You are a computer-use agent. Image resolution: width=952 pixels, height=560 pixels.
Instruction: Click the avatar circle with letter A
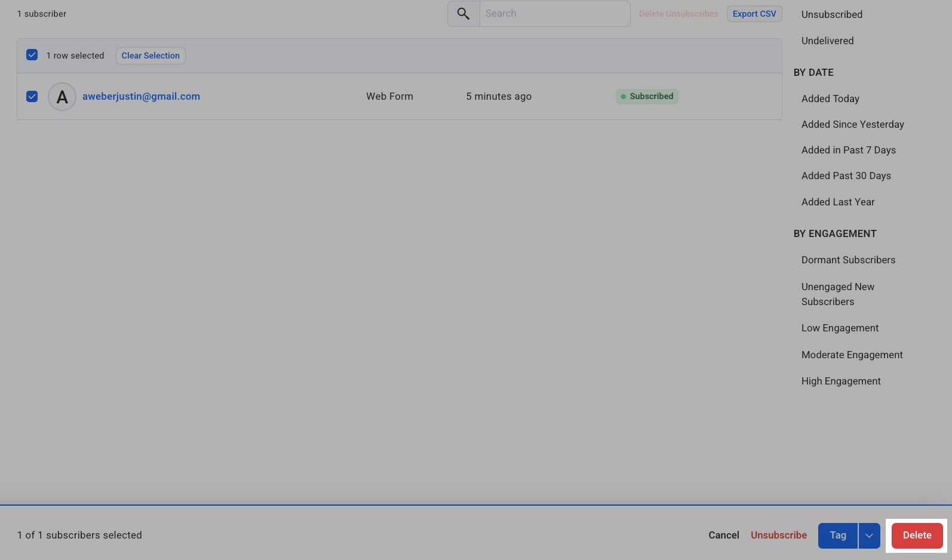click(x=62, y=97)
